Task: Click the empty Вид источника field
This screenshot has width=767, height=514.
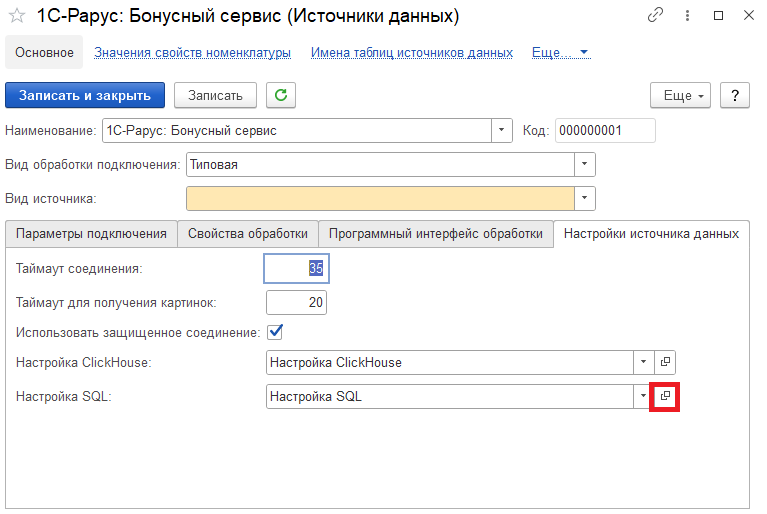Action: [380, 198]
